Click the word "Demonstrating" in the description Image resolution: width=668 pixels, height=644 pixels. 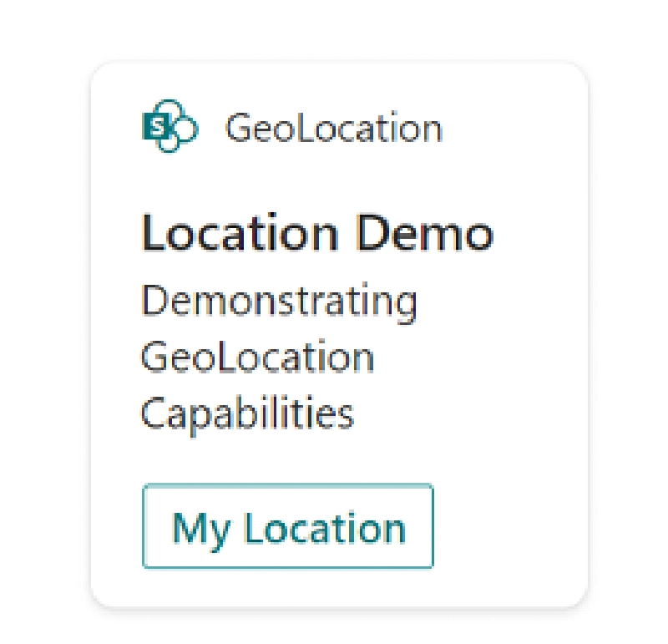pyautogui.click(x=279, y=301)
